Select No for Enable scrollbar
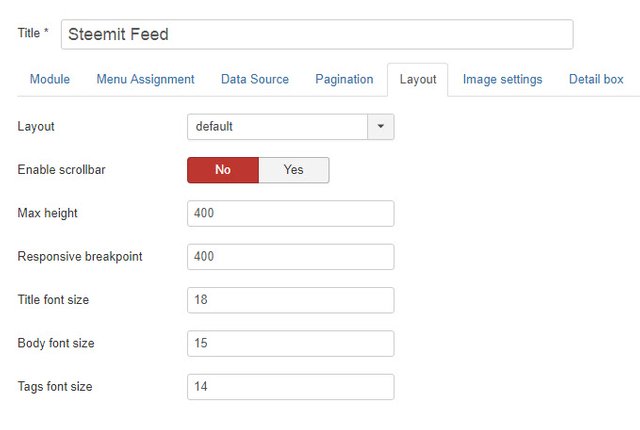The height and width of the screenshot is (430, 640). (x=223, y=170)
